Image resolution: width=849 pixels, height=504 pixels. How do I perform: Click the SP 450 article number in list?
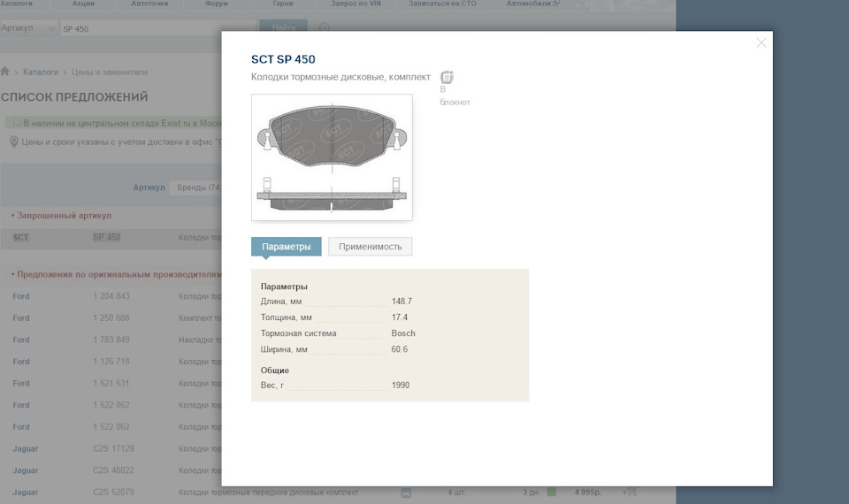pyautogui.click(x=107, y=237)
